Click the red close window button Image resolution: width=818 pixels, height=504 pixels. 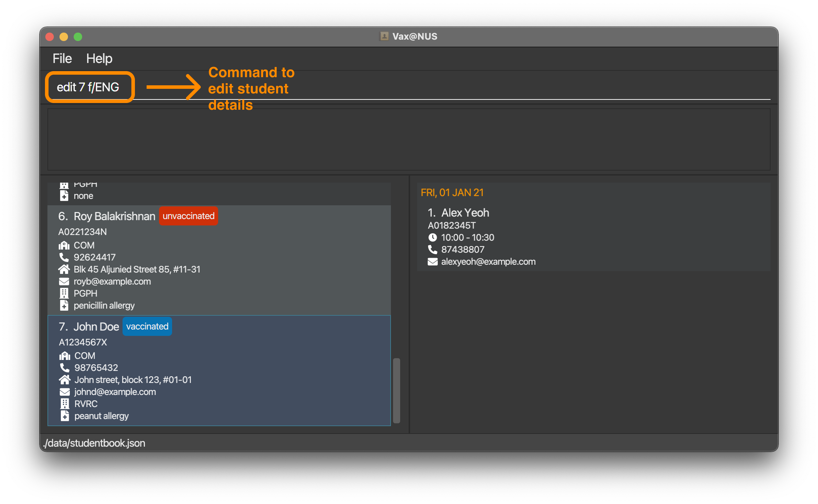[50, 36]
